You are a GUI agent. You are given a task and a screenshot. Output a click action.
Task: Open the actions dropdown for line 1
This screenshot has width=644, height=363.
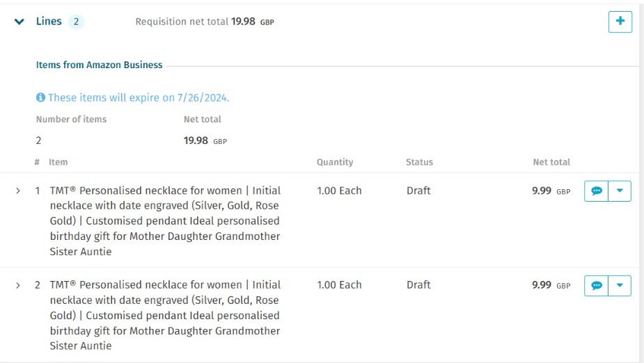[620, 191]
